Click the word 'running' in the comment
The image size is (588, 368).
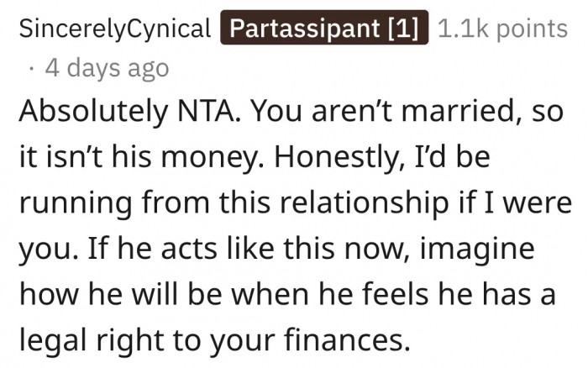(76, 202)
